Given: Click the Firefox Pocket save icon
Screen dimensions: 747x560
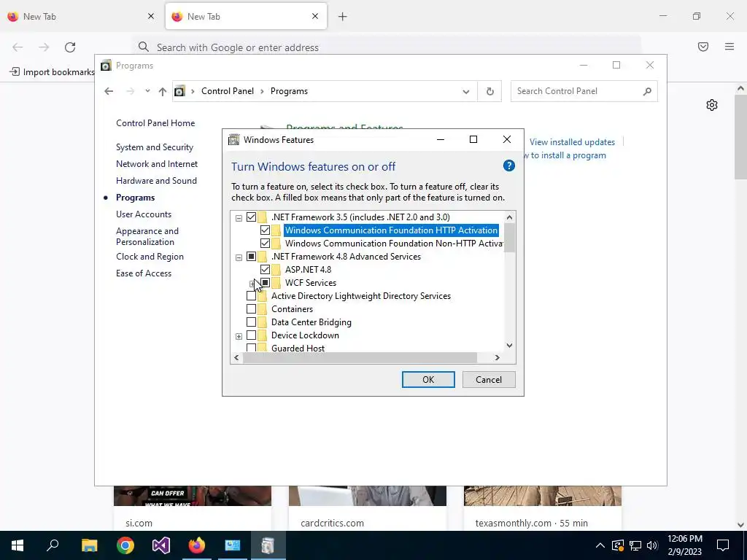Looking at the screenshot, I should click(703, 47).
